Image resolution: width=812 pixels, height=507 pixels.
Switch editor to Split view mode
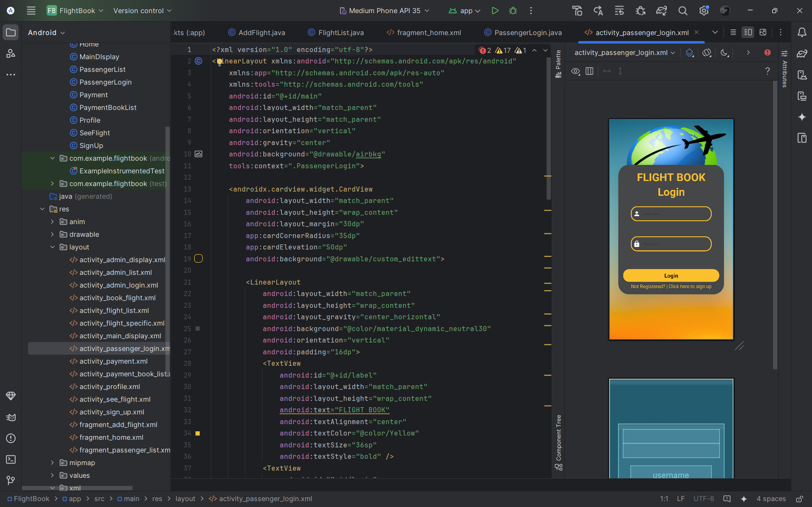(748, 32)
